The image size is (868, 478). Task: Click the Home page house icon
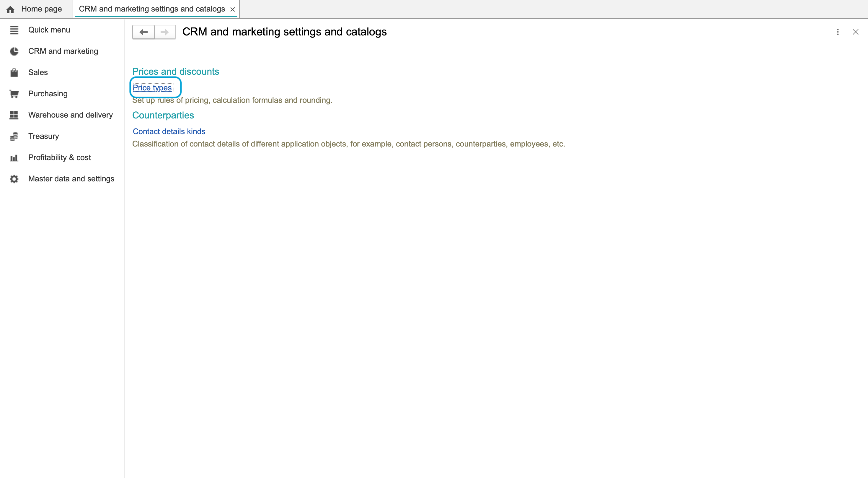pyautogui.click(x=10, y=9)
